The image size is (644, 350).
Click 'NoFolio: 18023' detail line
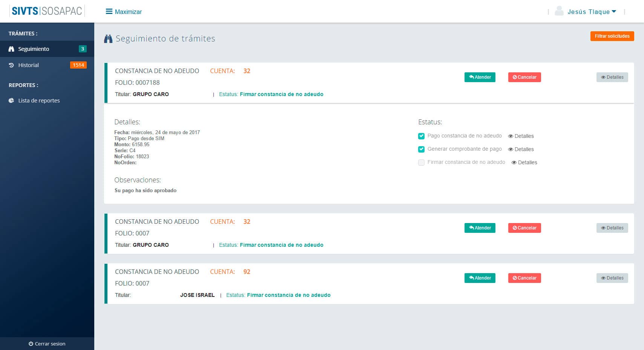[132, 156]
